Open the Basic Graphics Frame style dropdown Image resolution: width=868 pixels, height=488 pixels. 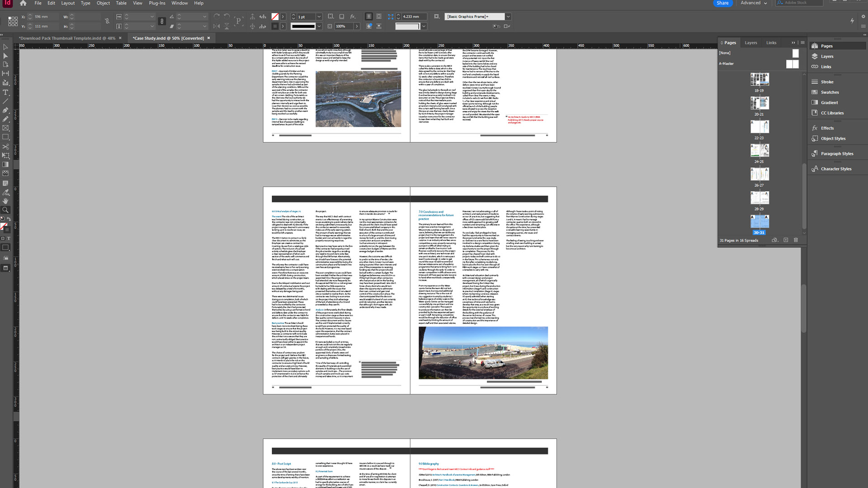click(508, 16)
